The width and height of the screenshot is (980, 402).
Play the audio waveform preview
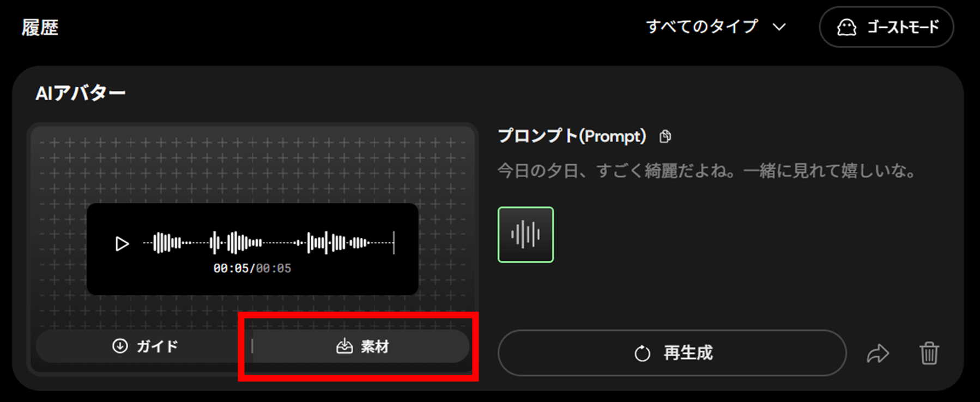point(122,243)
